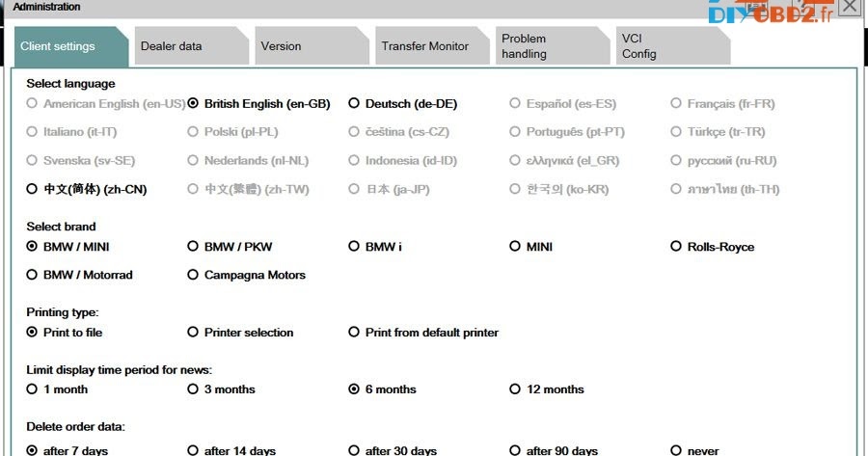This screenshot has height=456, width=868.
Task: Select the MINI brand option
Action: point(530,246)
